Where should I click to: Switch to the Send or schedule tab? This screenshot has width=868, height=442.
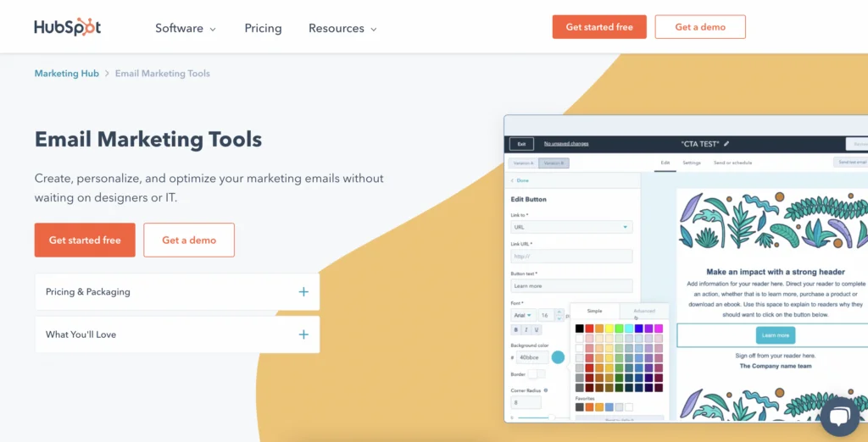(732, 163)
